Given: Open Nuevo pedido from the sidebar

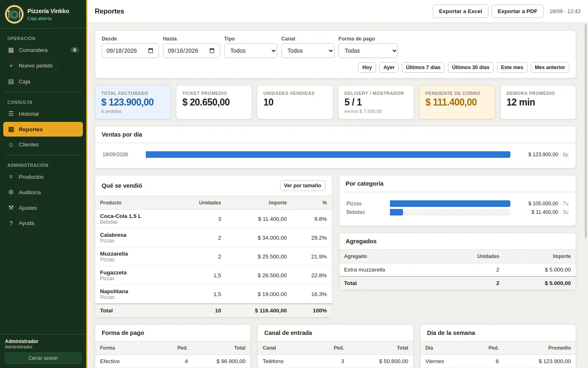Looking at the screenshot, I should 43,66.
